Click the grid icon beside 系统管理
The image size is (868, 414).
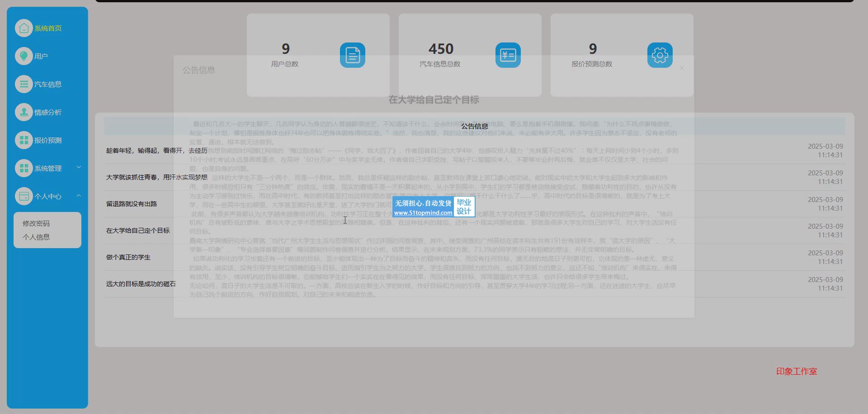[x=24, y=168]
